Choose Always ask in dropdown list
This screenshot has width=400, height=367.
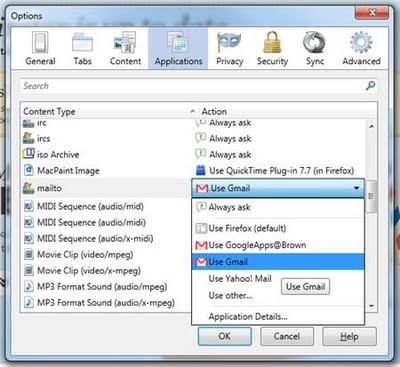(x=278, y=207)
